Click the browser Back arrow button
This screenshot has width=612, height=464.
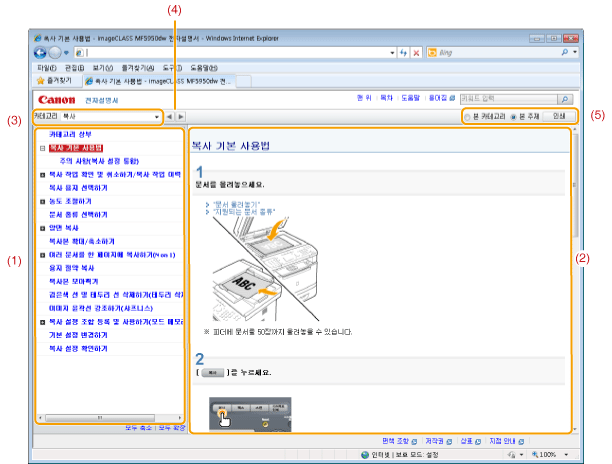[x=41, y=51]
